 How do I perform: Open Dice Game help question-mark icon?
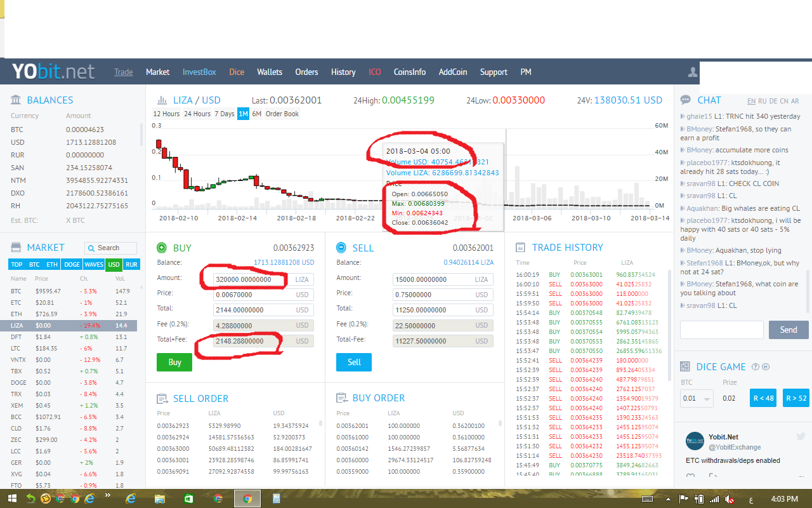756,367
